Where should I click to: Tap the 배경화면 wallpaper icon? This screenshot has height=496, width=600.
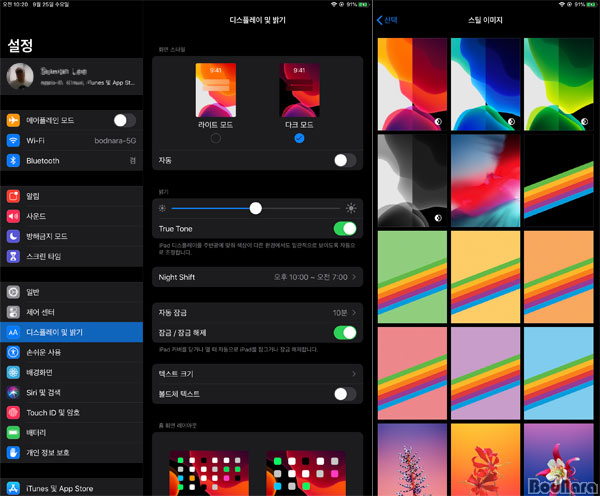(13, 372)
